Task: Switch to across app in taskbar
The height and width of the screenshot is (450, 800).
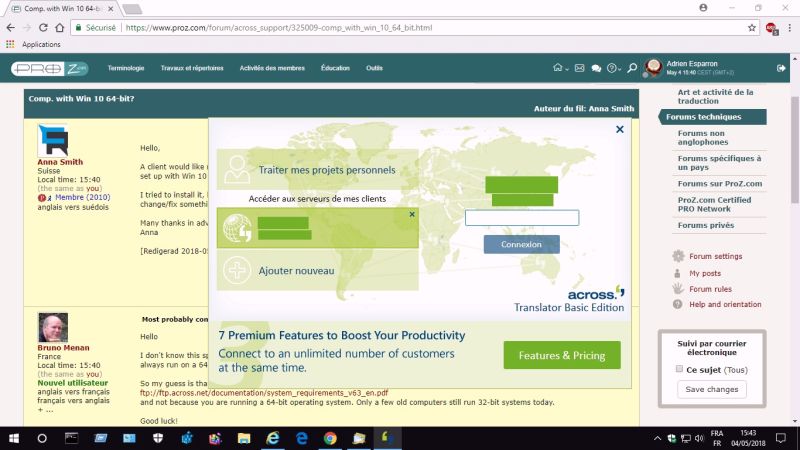Action: click(387, 438)
